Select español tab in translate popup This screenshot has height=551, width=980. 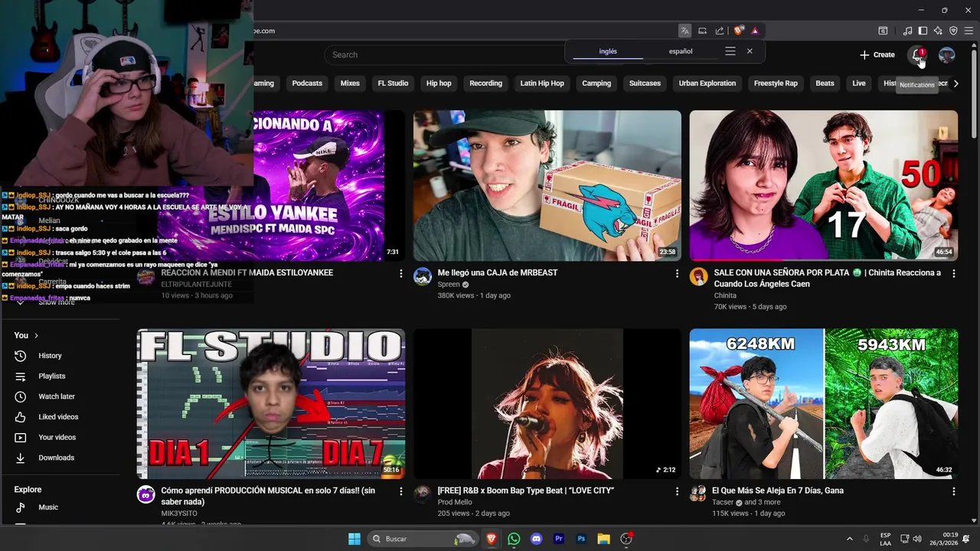click(x=681, y=51)
